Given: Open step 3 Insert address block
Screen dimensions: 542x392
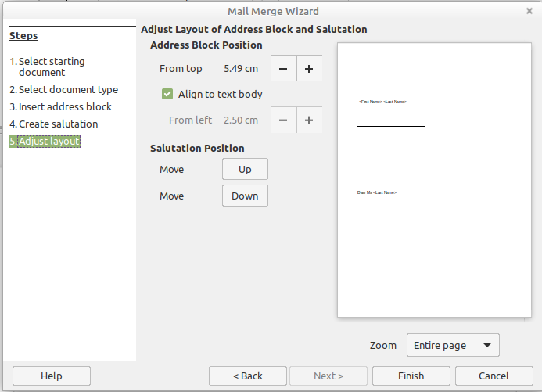Looking at the screenshot, I should (x=60, y=107).
